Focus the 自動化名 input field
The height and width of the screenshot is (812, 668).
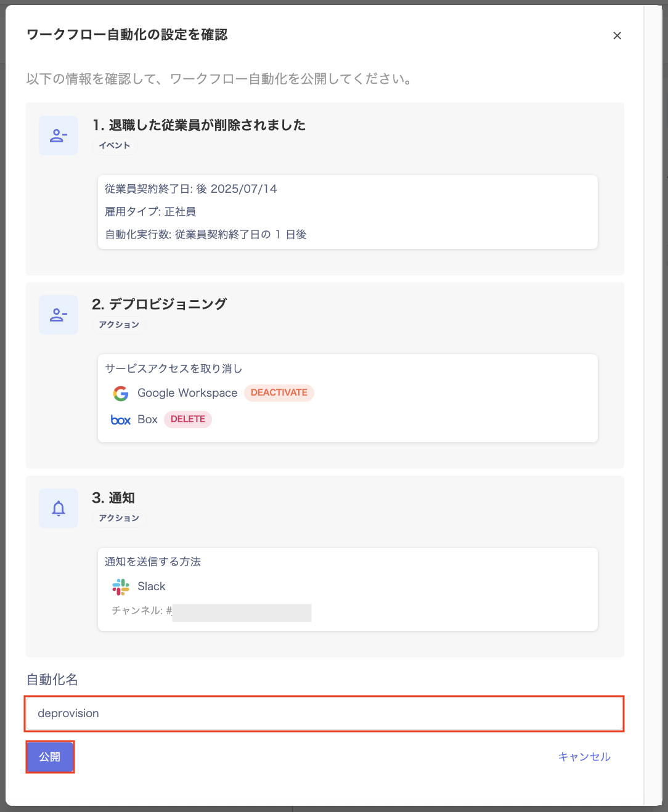click(x=325, y=713)
